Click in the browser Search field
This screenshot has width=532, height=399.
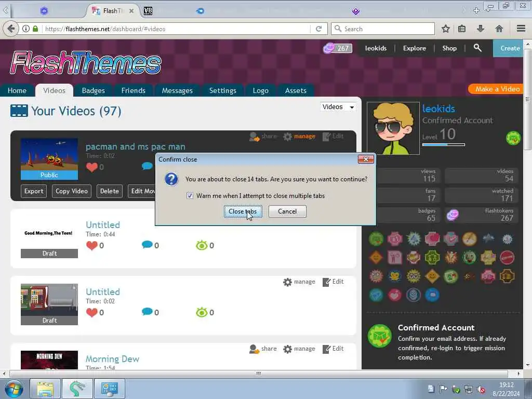point(383,29)
